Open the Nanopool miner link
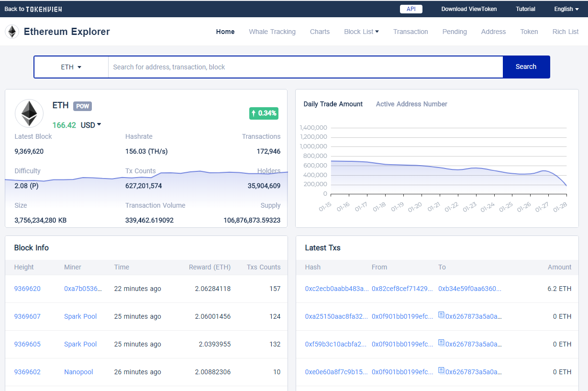 pyautogui.click(x=78, y=372)
